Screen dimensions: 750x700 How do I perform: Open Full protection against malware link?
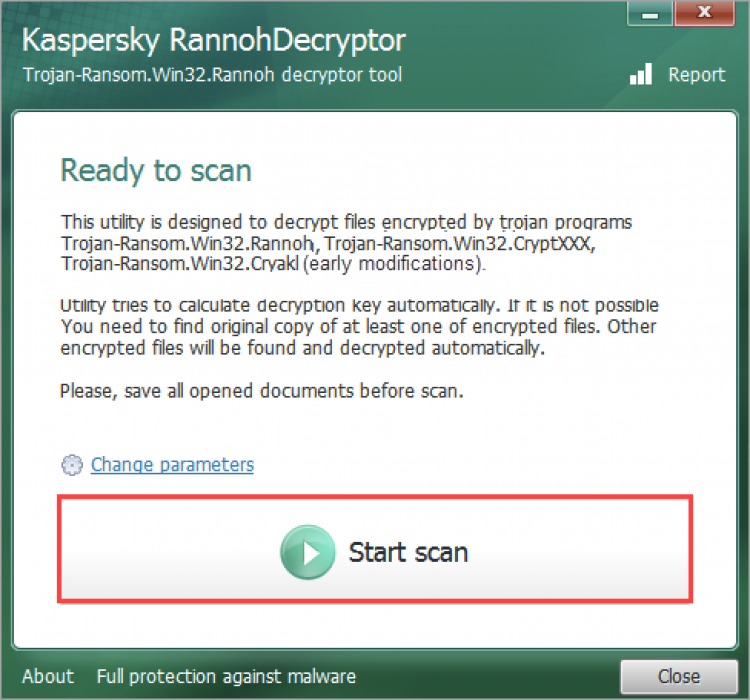click(226, 677)
